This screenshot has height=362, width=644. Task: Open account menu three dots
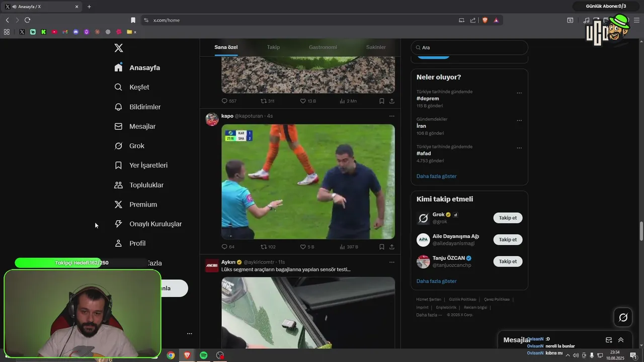[x=190, y=333]
